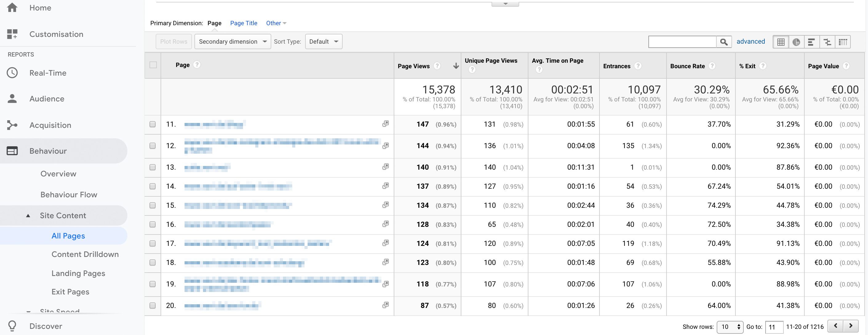Check the row 11 checkbox
Image resolution: width=868 pixels, height=335 pixels.
click(x=153, y=124)
